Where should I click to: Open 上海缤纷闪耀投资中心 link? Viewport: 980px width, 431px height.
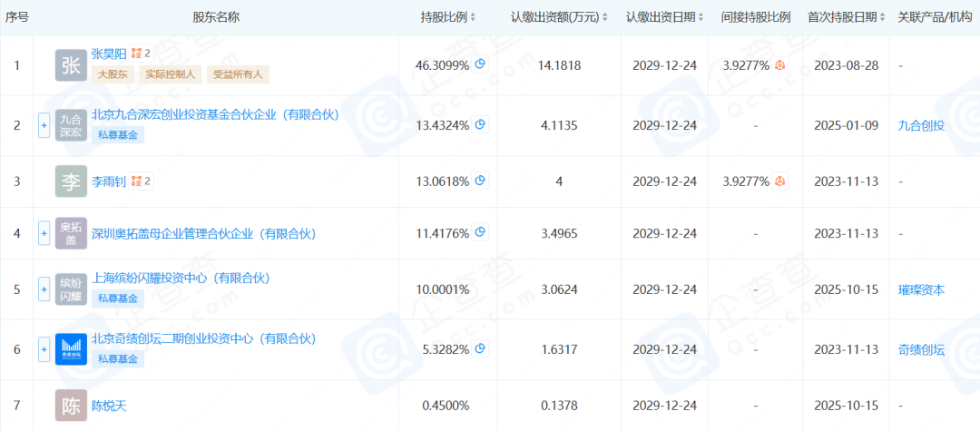click(x=181, y=278)
